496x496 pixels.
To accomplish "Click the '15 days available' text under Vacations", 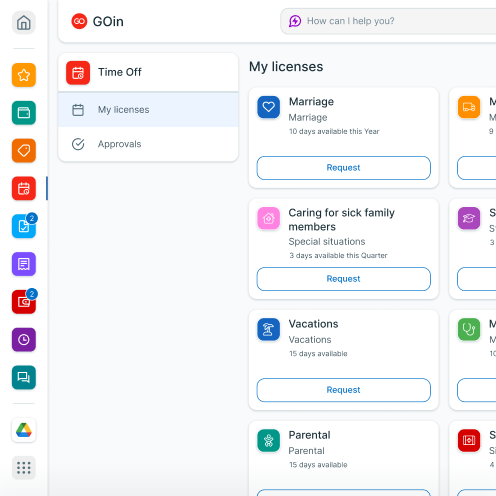I will [318, 353].
